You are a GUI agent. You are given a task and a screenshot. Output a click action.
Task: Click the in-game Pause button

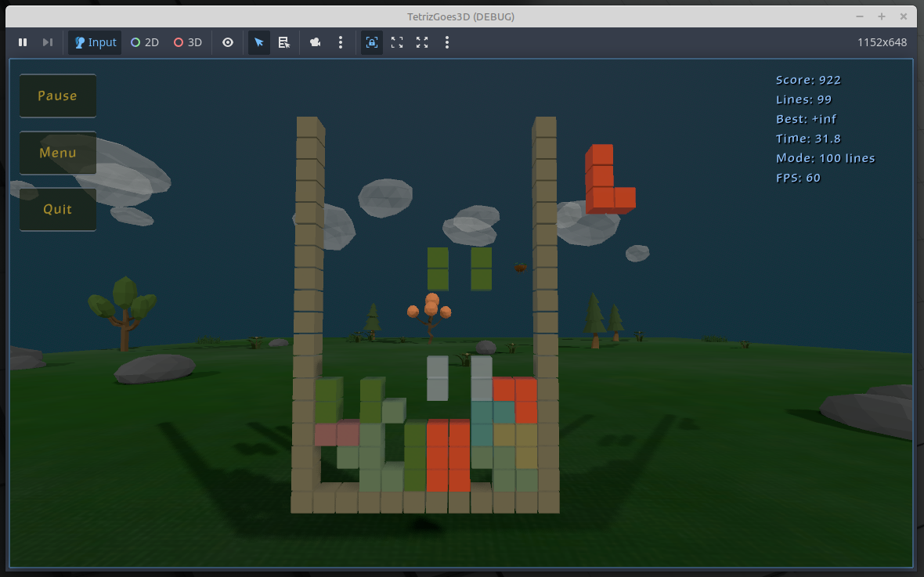(x=58, y=96)
